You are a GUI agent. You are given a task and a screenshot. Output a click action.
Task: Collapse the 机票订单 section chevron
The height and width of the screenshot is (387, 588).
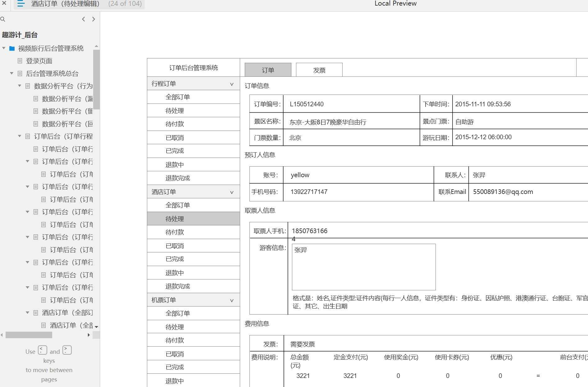231,300
